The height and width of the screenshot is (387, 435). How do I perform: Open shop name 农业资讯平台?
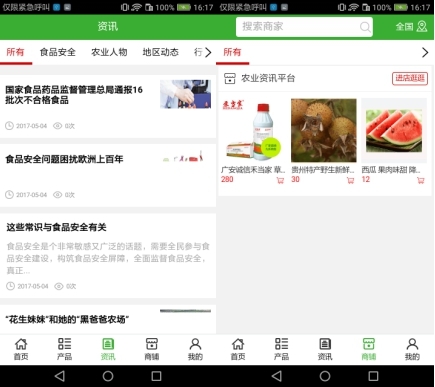point(268,78)
